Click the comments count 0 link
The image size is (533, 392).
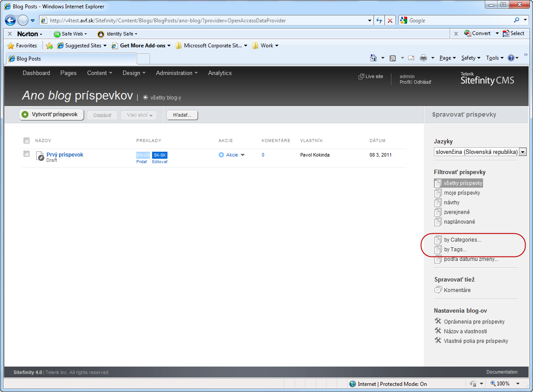tap(263, 155)
